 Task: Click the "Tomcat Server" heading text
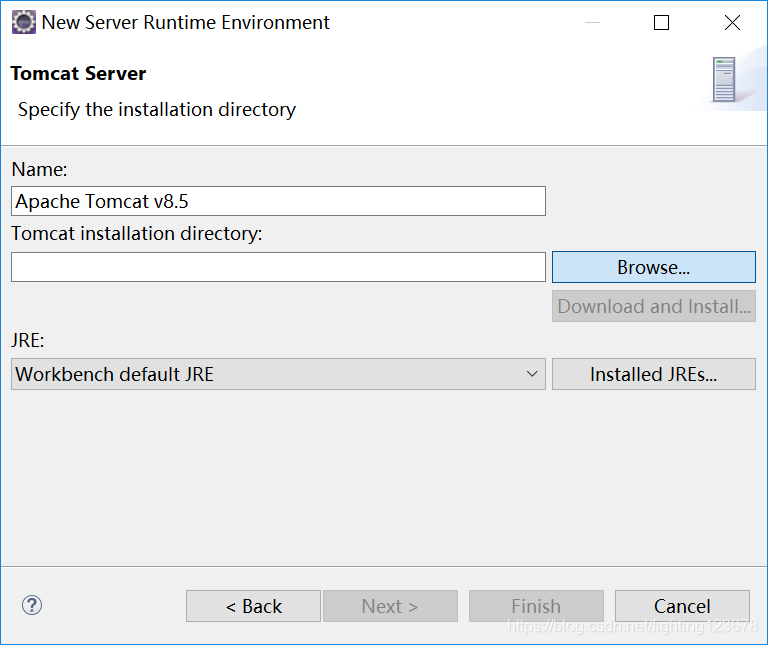(78, 73)
